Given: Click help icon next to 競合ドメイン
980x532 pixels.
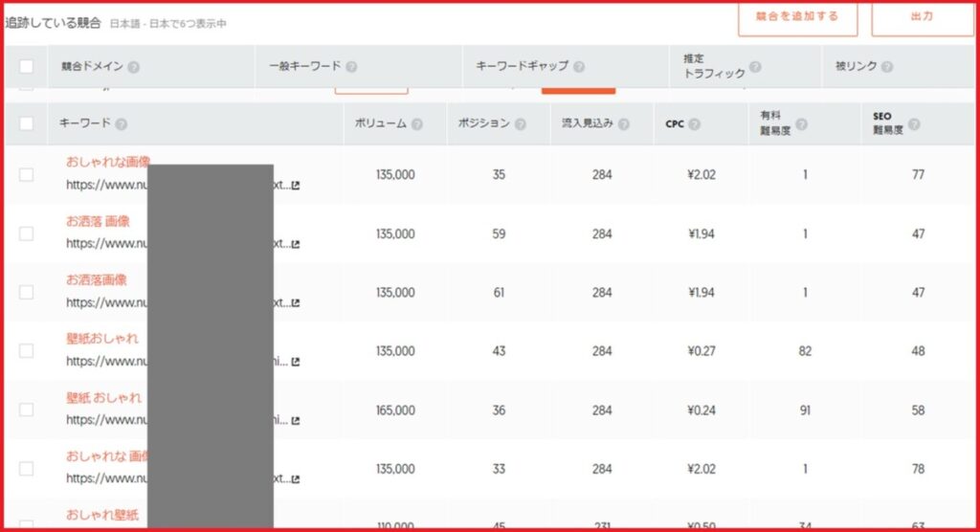Looking at the screenshot, I should pyautogui.click(x=133, y=67).
